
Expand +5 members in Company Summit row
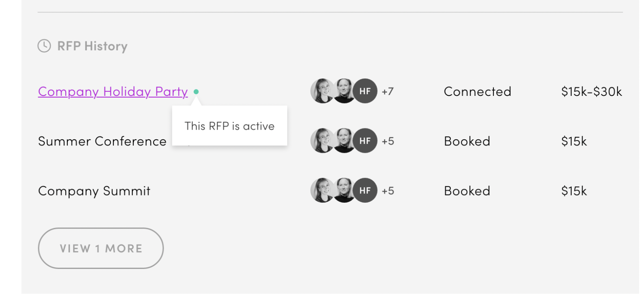pyautogui.click(x=388, y=191)
